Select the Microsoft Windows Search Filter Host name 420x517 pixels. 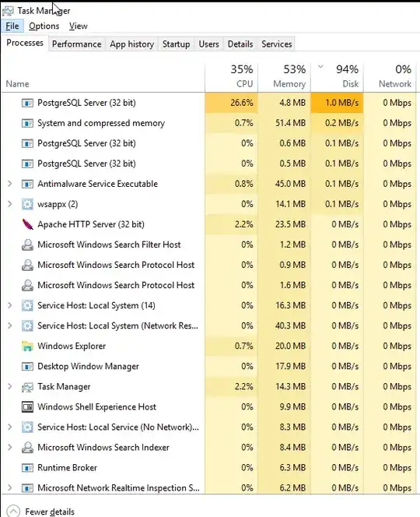(109, 244)
